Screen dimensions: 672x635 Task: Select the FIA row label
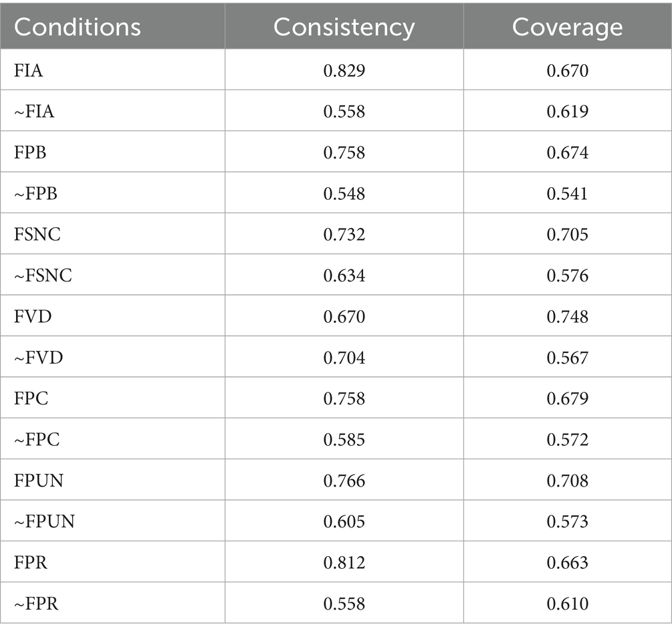coord(29,70)
